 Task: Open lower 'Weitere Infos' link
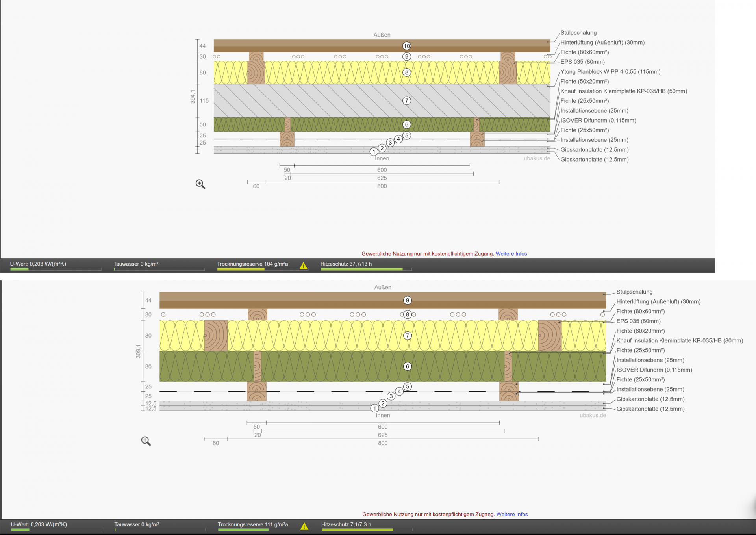pos(512,514)
